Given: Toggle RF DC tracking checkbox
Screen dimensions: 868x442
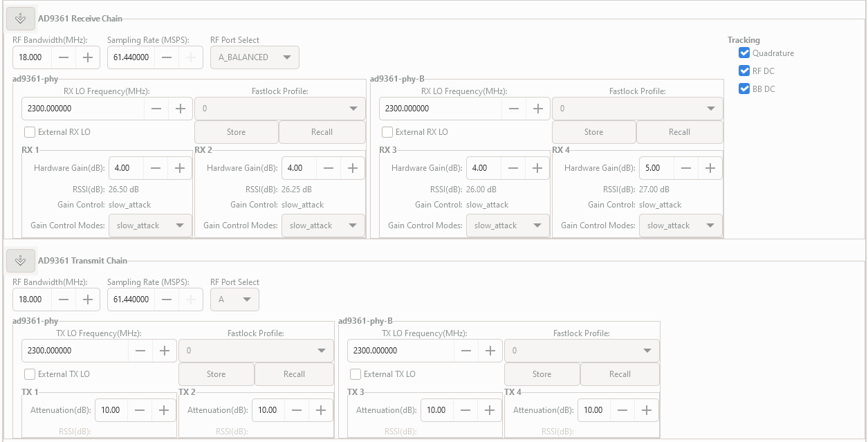Looking at the screenshot, I should 744,71.
